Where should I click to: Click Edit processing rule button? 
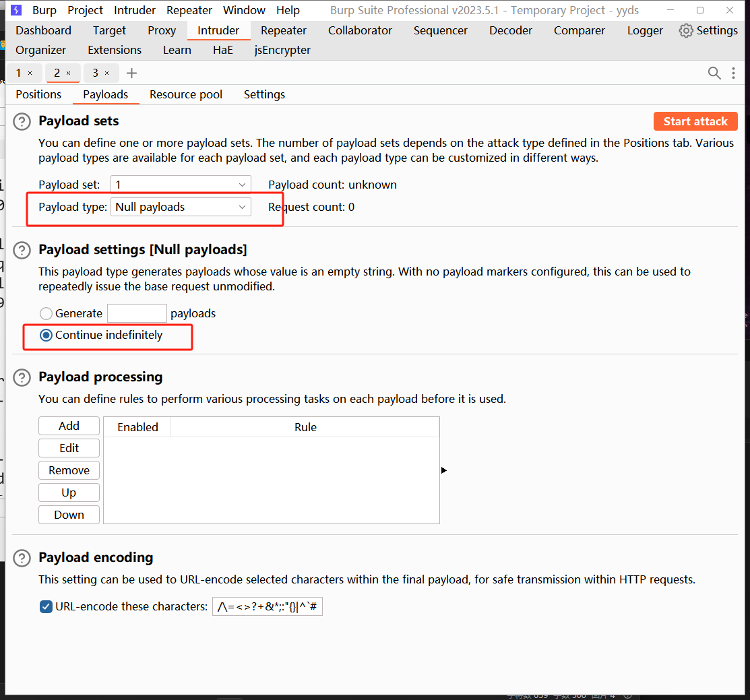click(69, 449)
